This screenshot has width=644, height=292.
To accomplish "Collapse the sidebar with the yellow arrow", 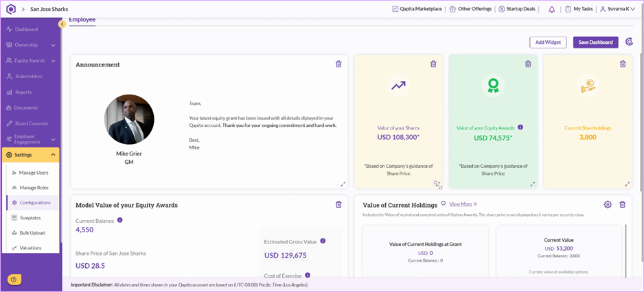I will point(62,24).
